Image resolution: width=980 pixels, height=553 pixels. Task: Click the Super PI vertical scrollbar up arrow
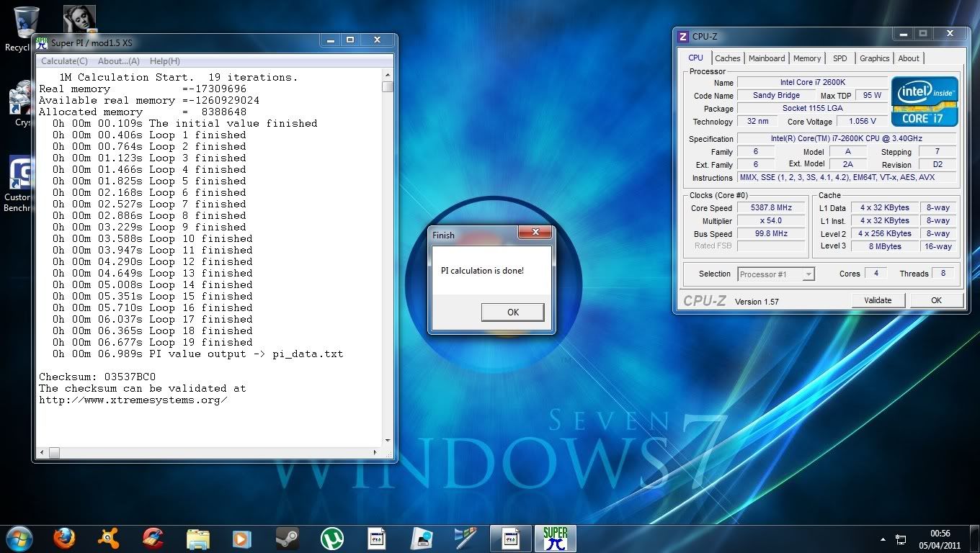[x=388, y=75]
